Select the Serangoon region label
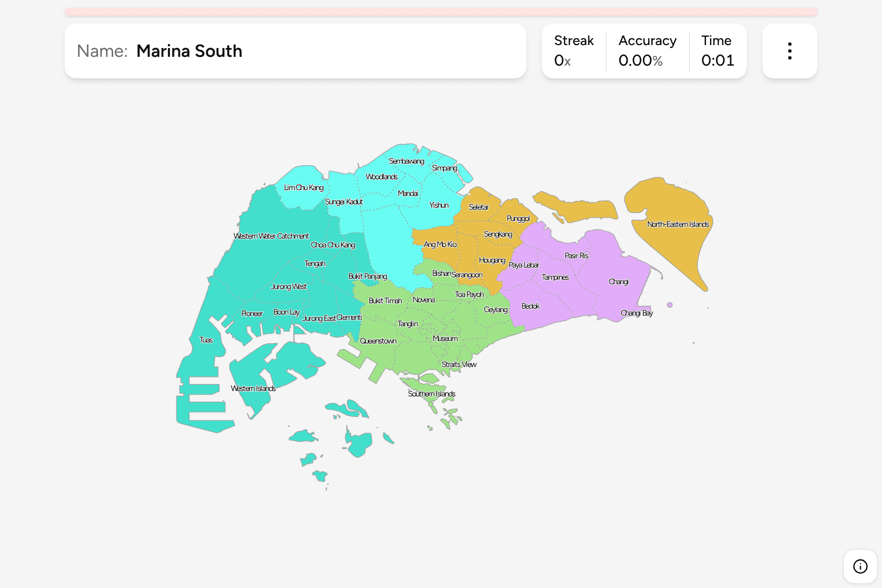 pyautogui.click(x=466, y=275)
